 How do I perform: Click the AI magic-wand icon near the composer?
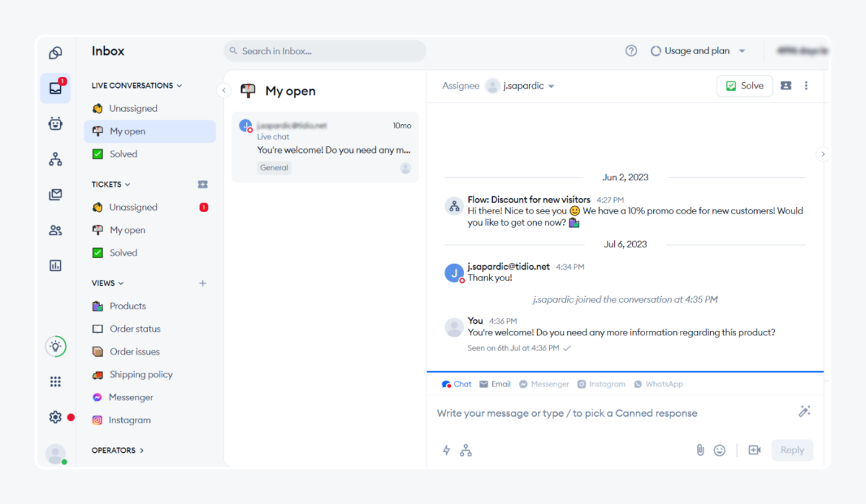pyautogui.click(x=805, y=411)
